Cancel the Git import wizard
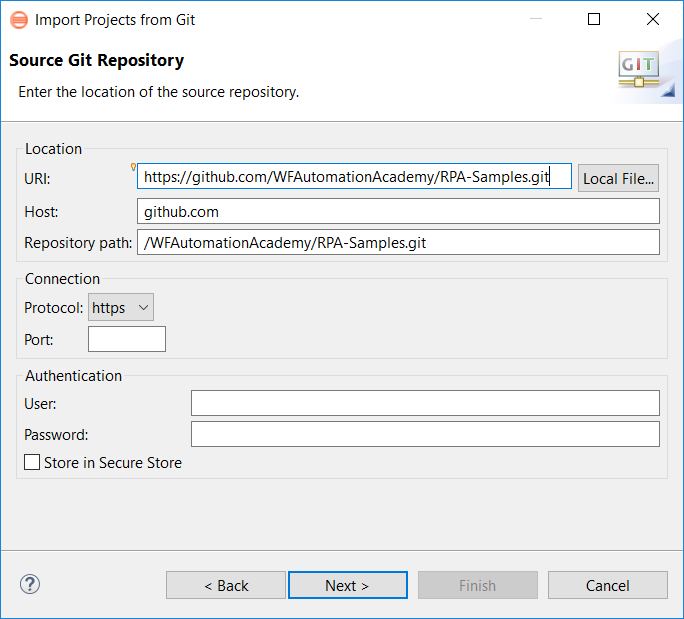The width and height of the screenshot is (684, 619). click(x=608, y=585)
